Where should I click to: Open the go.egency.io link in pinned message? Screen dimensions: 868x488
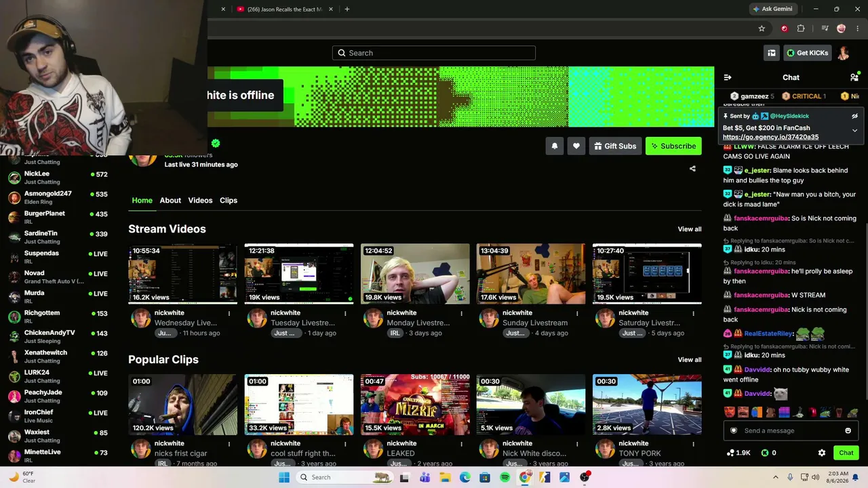click(x=770, y=137)
